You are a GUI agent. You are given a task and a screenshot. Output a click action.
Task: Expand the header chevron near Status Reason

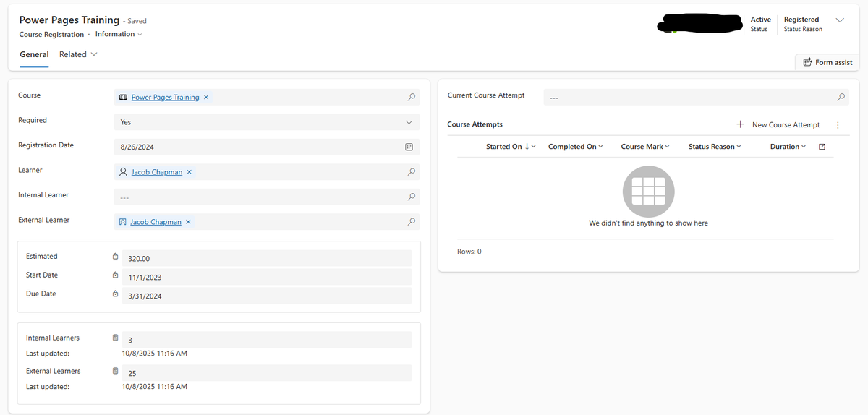pyautogui.click(x=839, y=20)
